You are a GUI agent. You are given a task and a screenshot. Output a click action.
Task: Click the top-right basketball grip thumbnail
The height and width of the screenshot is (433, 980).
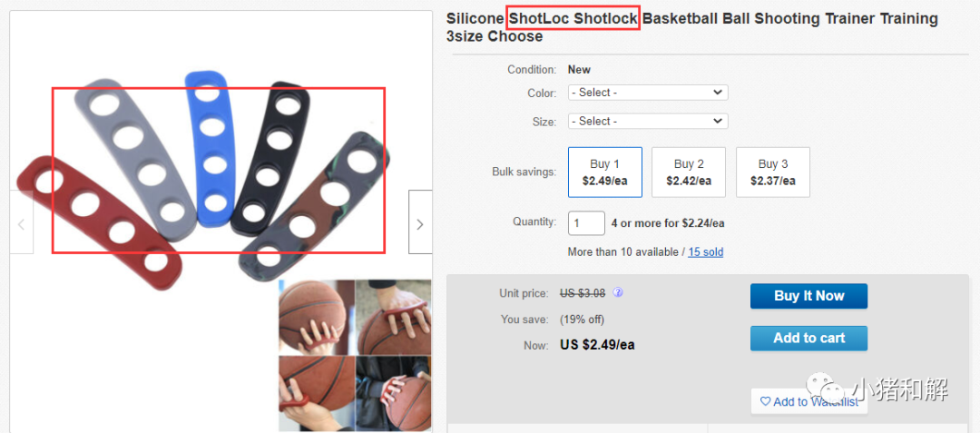coord(393,317)
